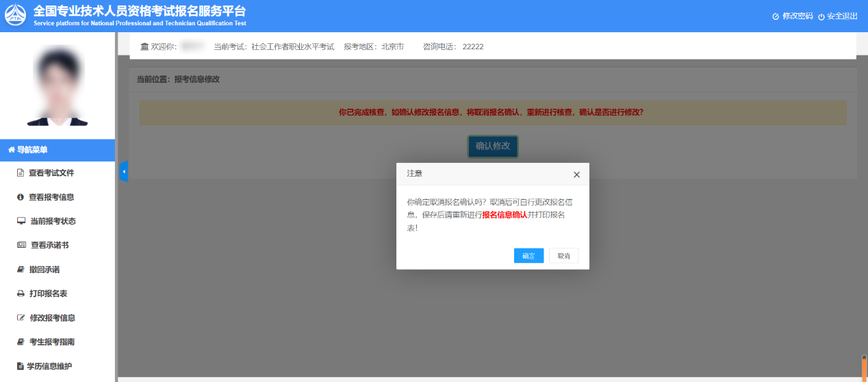Click the document icon beside 查看考试文件
Screen dimensions: 868x382
coord(21,173)
